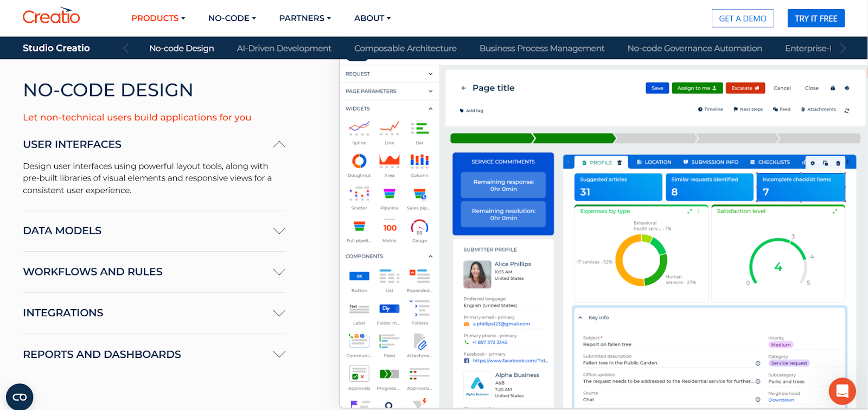Expand Reports and Dashboards section
This screenshot has width=868, height=410.
pos(279,354)
